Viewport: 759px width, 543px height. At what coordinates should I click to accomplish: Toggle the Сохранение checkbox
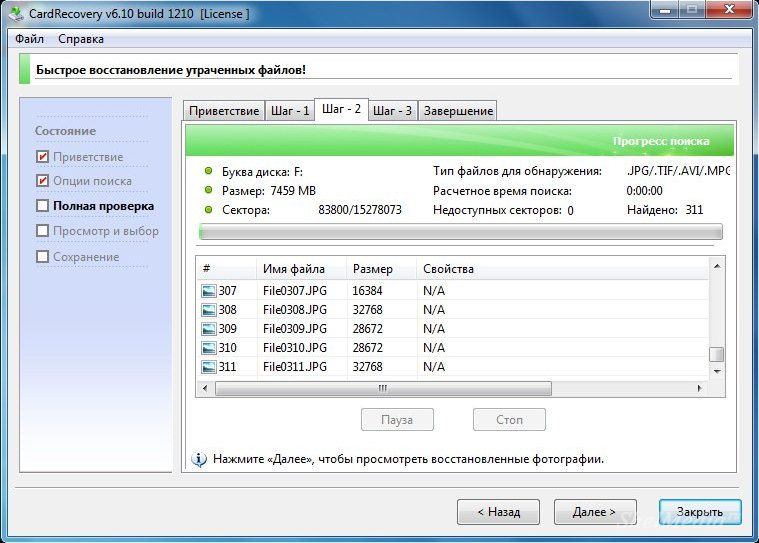(43, 256)
